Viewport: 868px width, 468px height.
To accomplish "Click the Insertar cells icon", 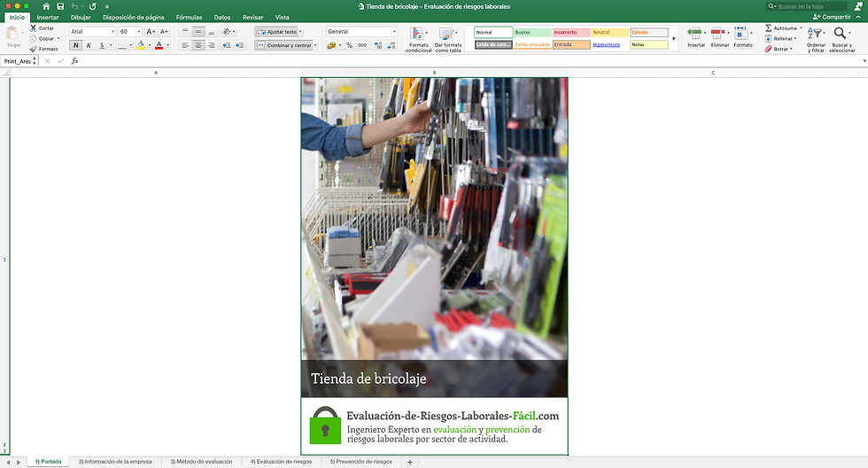I will point(694,33).
